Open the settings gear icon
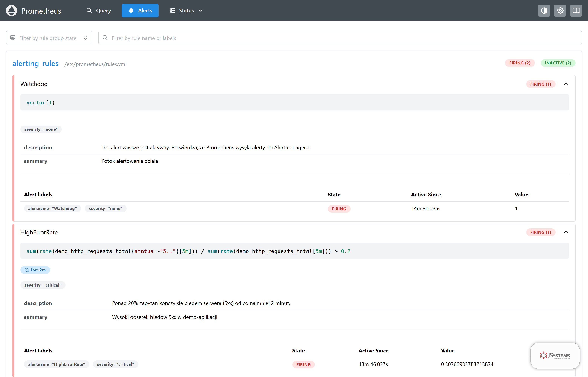 coord(560,11)
